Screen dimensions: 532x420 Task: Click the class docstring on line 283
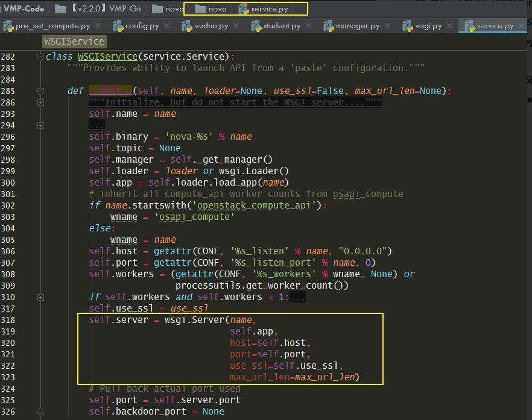coord(246,68)
